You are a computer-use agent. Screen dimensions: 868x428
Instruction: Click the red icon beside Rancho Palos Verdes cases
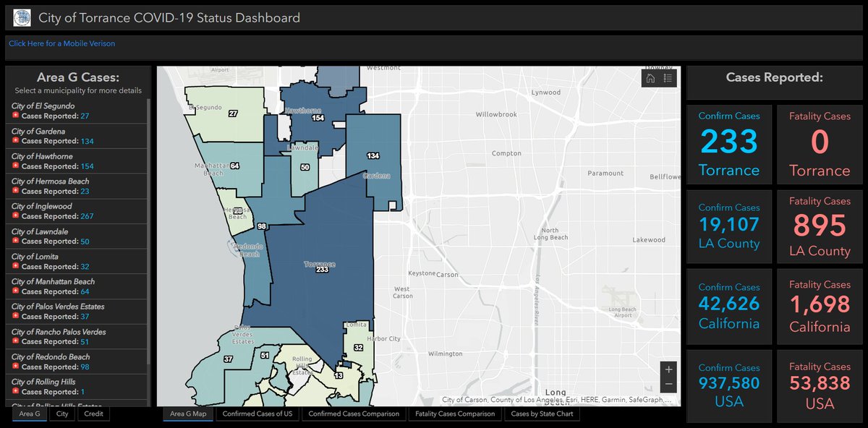coord(16,342)
